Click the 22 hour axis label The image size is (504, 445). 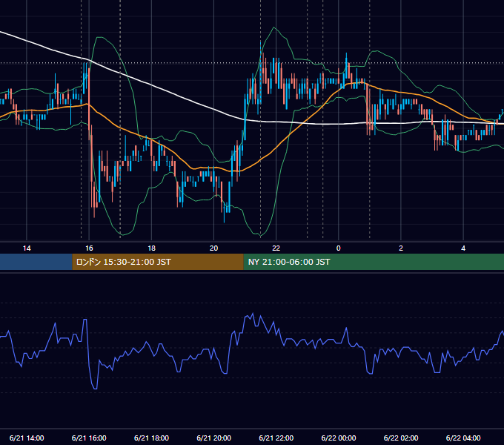(276, 248)
